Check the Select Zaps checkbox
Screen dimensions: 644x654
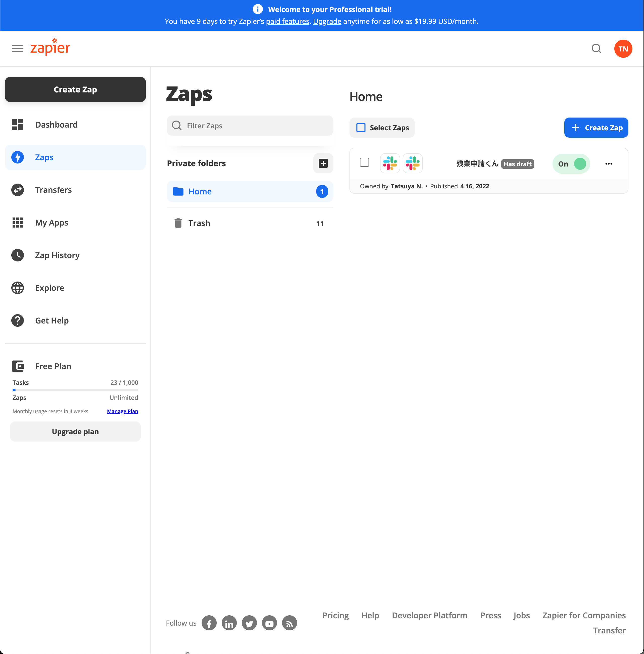click(x=361, y=128)
